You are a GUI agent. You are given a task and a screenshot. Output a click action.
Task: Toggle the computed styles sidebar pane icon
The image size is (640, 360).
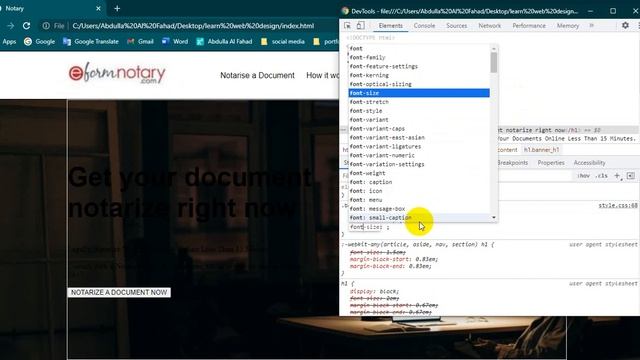631,176
